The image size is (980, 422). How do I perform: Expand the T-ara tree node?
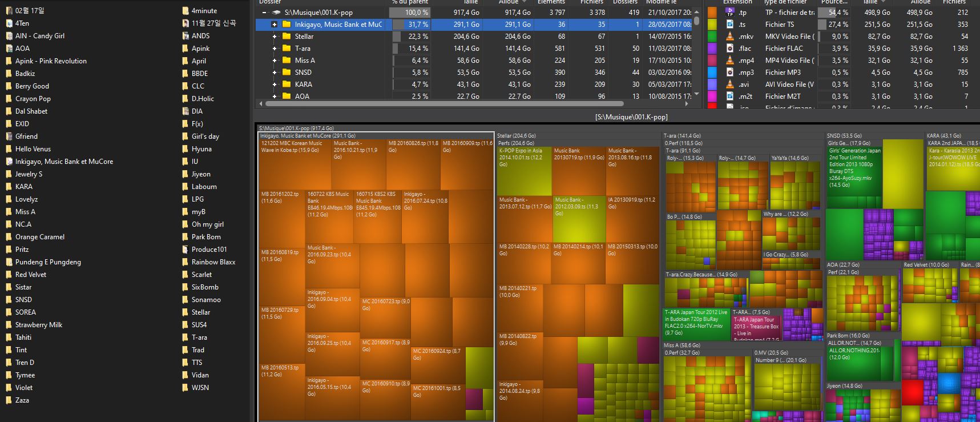pos(274,49)
